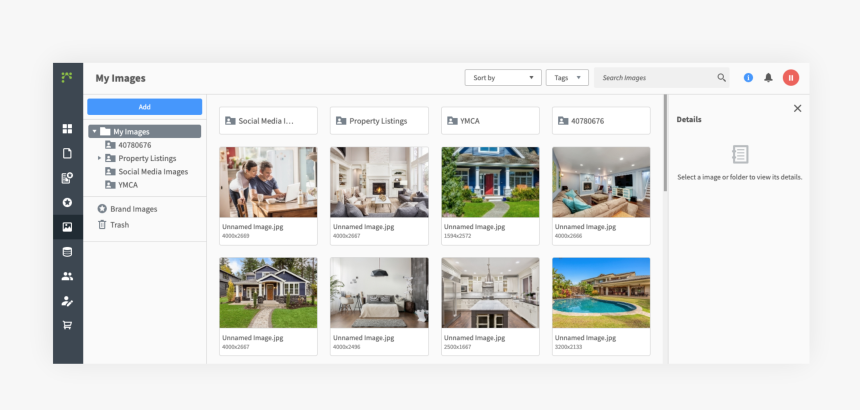Open the shopping cart icon in sidebar

[67, 325]
